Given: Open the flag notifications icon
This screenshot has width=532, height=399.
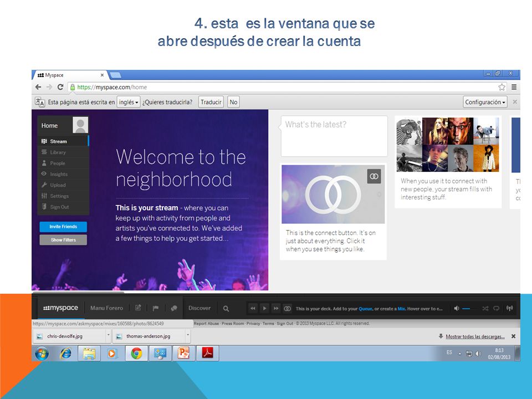Looking at the screenshot, I should click(156, 308).
